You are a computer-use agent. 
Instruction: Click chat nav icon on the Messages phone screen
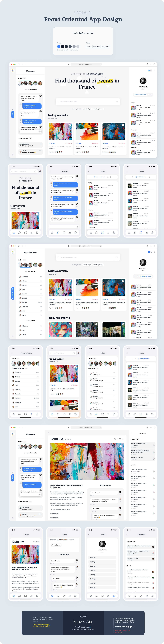pyautogui.click(x=58, y=233)
